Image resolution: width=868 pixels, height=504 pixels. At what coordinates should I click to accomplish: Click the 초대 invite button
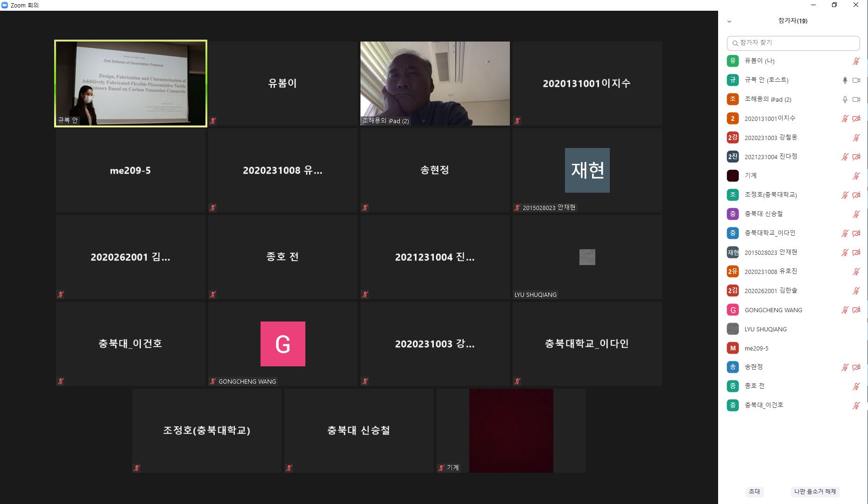click(755, 491)
